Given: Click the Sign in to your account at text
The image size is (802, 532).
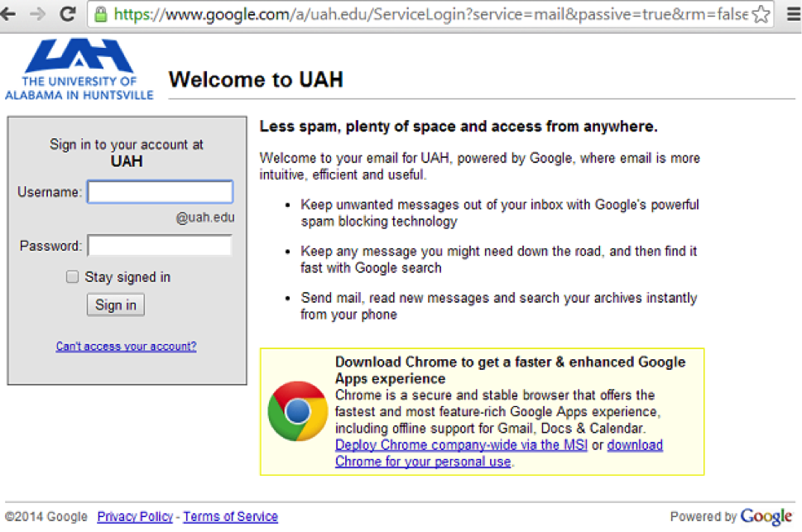Looking at the screenshot, I should coord(127,145).
